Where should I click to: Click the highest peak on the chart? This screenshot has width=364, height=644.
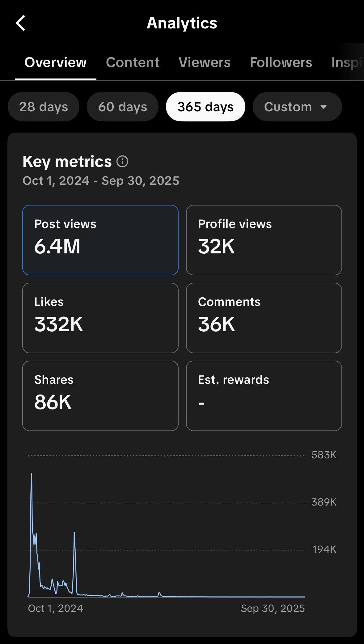pos(32,474)
